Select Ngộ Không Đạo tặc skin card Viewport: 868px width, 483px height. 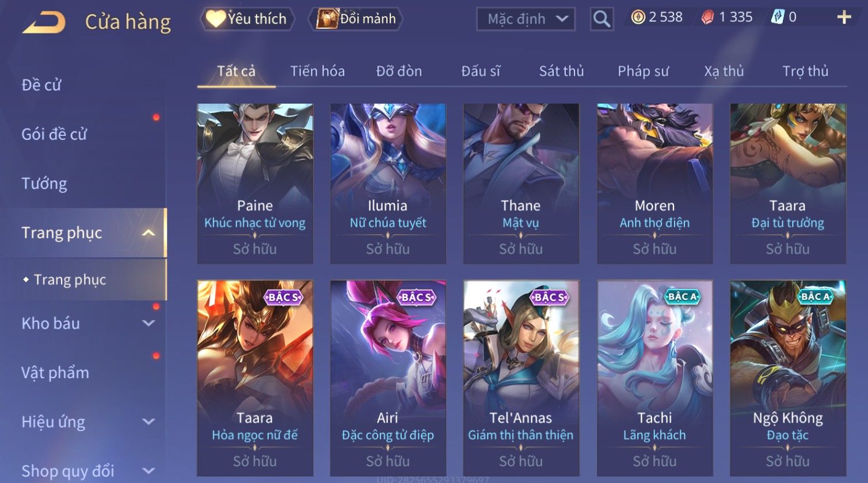click(788, 378)
